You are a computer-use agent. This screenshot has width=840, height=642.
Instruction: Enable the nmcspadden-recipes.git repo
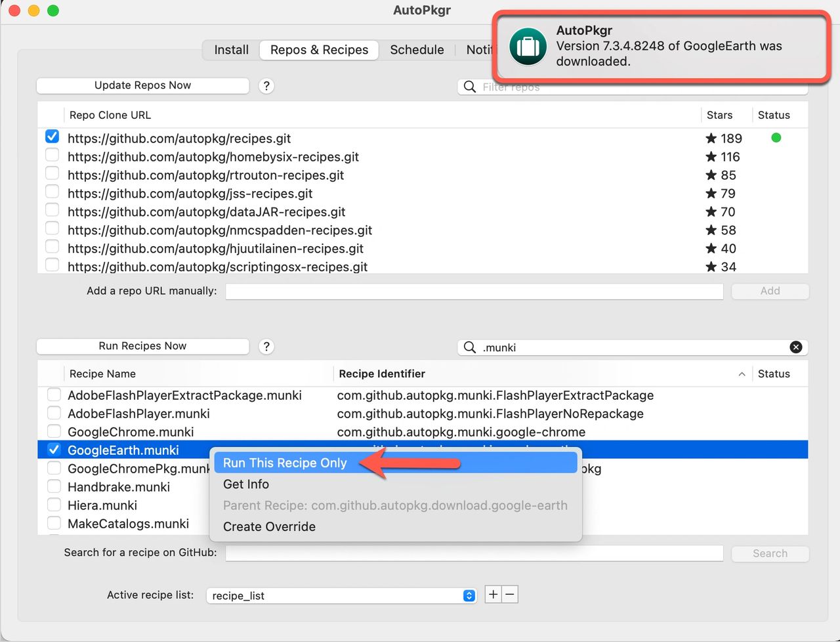point(52,228)
